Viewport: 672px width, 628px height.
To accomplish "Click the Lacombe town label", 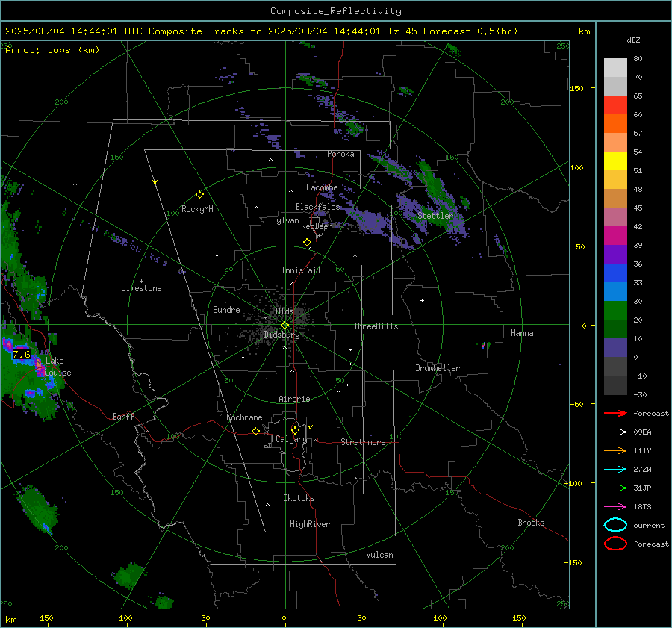I will 322,187.
